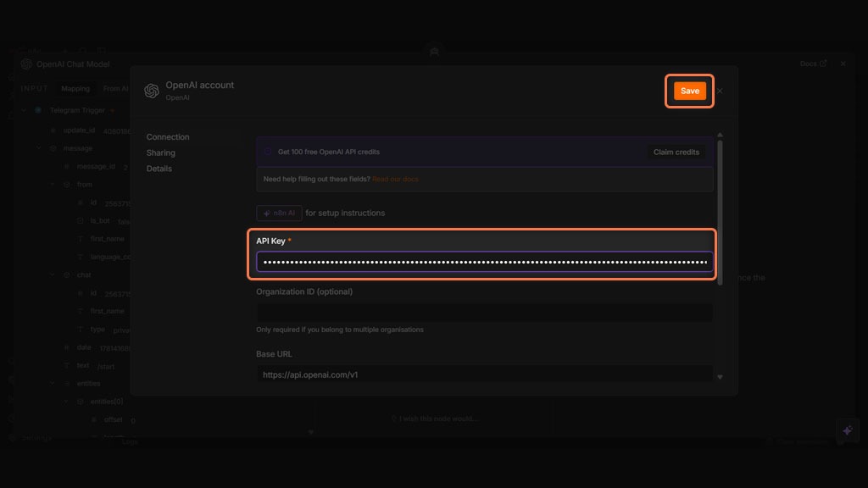Ask n8n AI for setup instructions

click(x=279, y=213)
